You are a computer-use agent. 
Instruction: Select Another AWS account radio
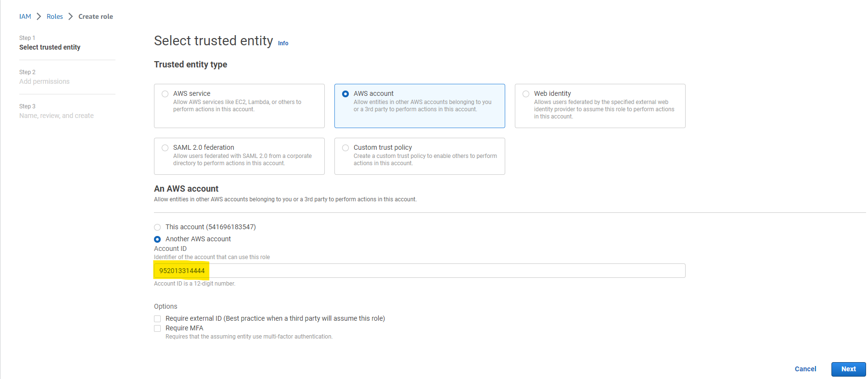click(157, 239)
